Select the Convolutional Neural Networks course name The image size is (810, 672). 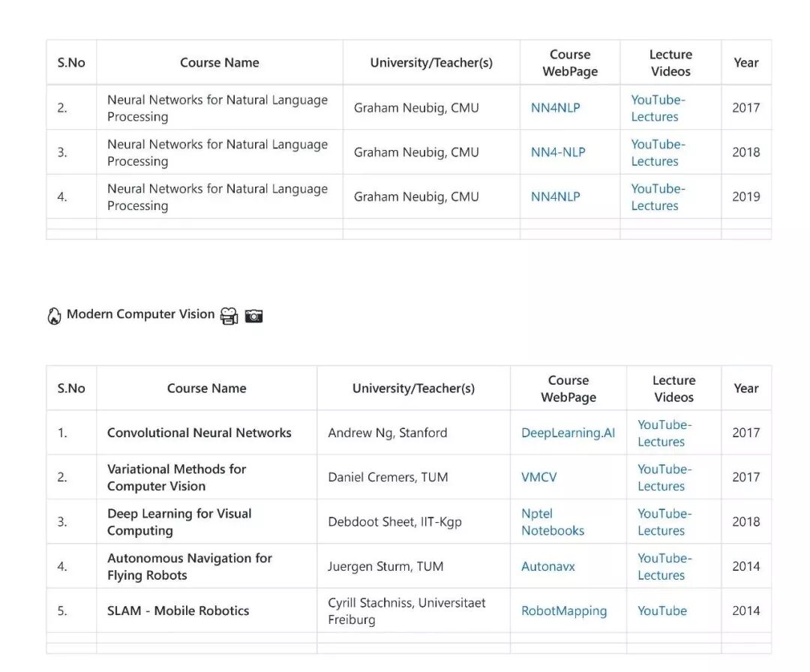click(x=199, y=433)
